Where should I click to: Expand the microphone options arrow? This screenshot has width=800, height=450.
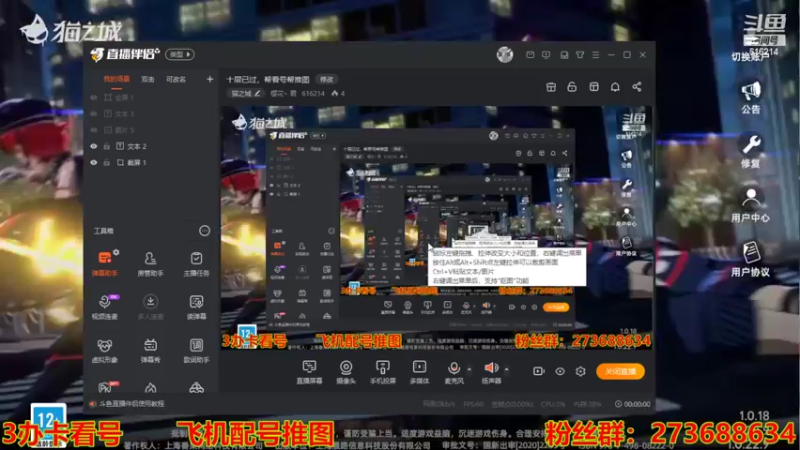[469, 369]
